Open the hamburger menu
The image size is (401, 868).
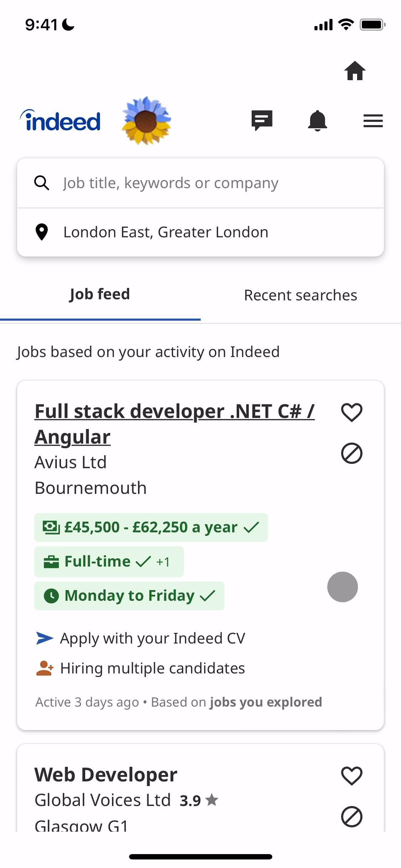coord(373,121)
